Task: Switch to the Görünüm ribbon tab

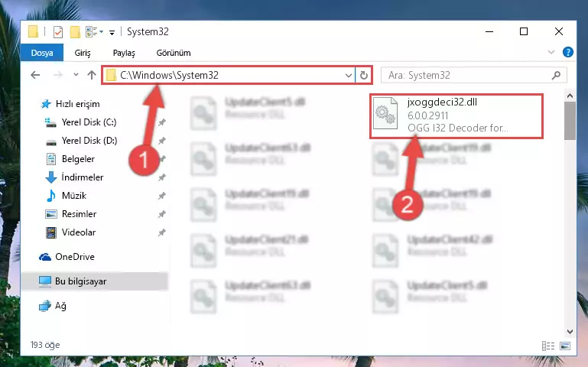Action: click(174, 53)
